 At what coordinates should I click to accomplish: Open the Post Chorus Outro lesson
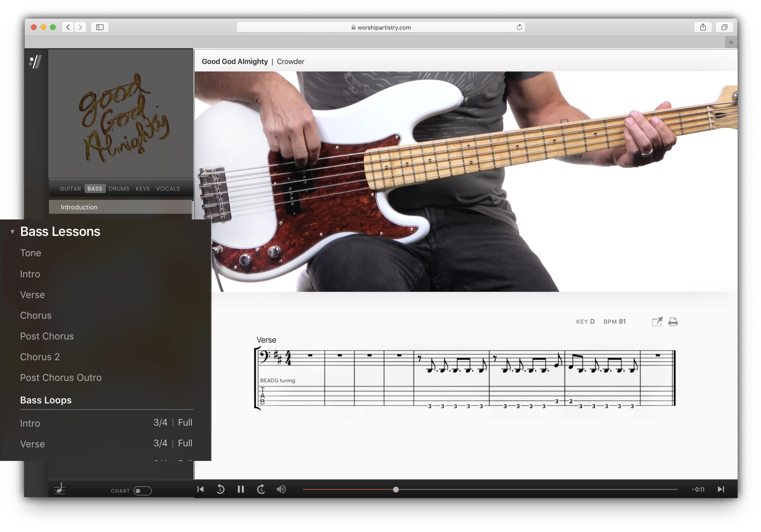61,378
